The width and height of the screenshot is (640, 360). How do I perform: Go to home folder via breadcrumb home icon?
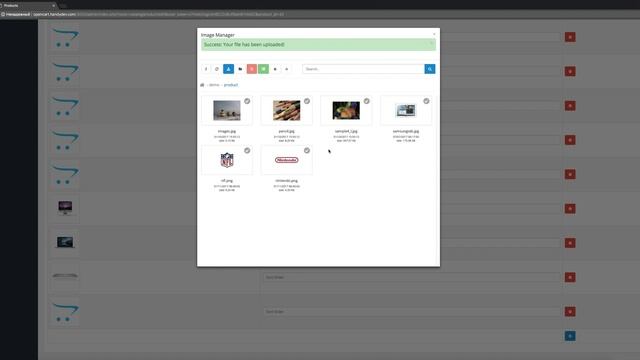tap(202, 85)
